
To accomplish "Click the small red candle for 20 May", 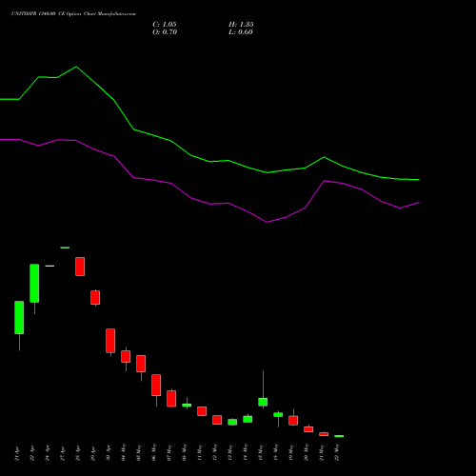I will click(x=308, y=429).
